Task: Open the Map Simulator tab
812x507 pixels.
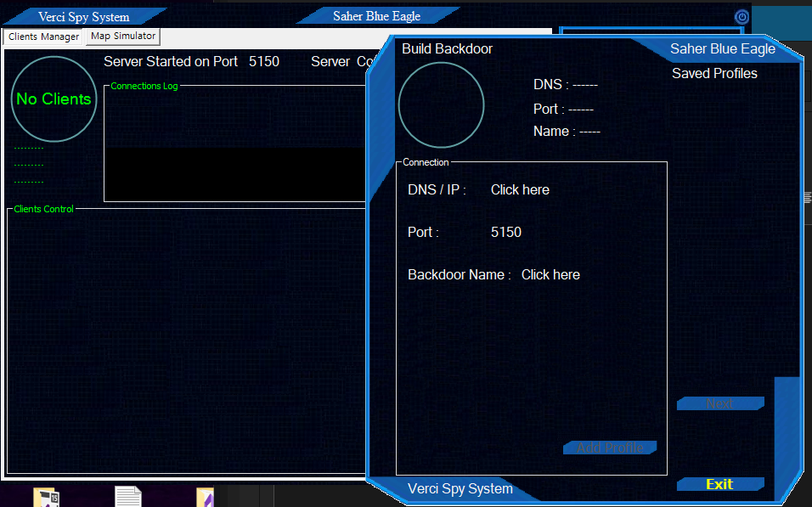Action: pos(123,37)
